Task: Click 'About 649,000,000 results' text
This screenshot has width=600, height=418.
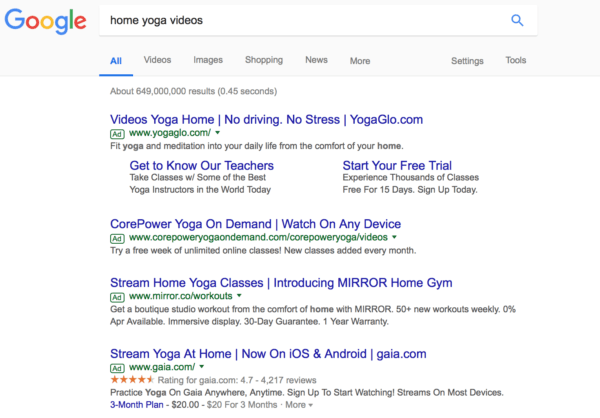Action: coord(194,91)
